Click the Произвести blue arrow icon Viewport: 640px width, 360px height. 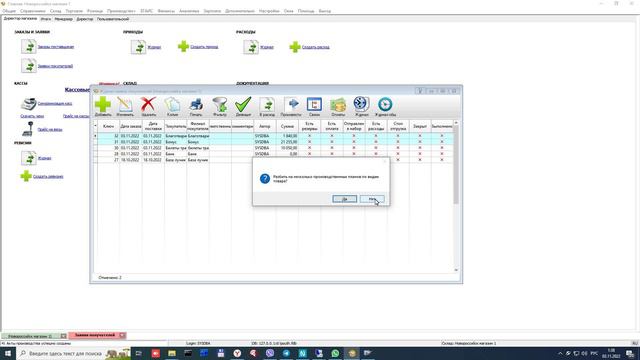tap(291, 104)
